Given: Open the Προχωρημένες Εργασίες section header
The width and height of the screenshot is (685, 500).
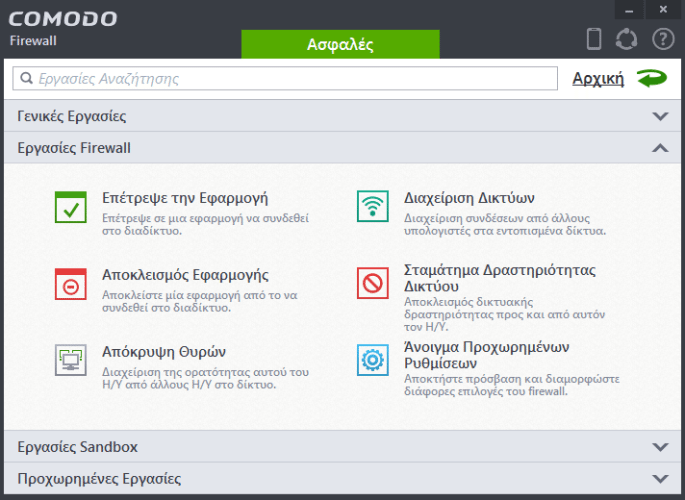Looking at the screenshot, I should 342,478.
